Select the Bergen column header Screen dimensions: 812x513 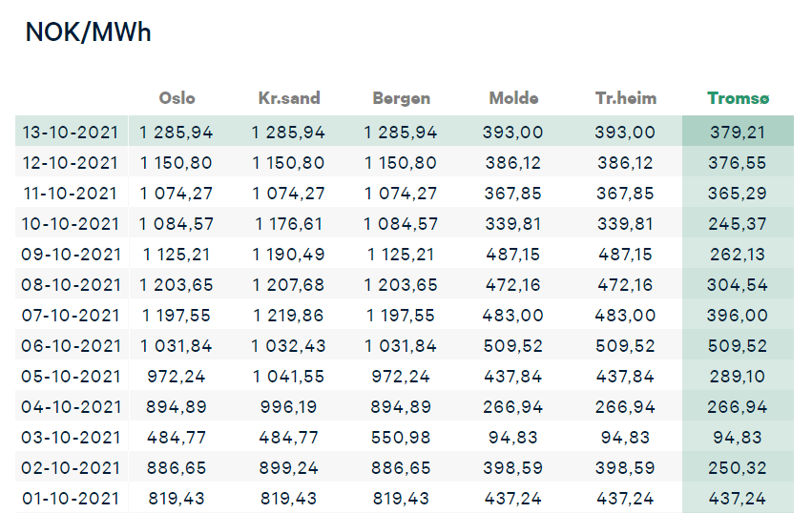(x=402, y=98)
